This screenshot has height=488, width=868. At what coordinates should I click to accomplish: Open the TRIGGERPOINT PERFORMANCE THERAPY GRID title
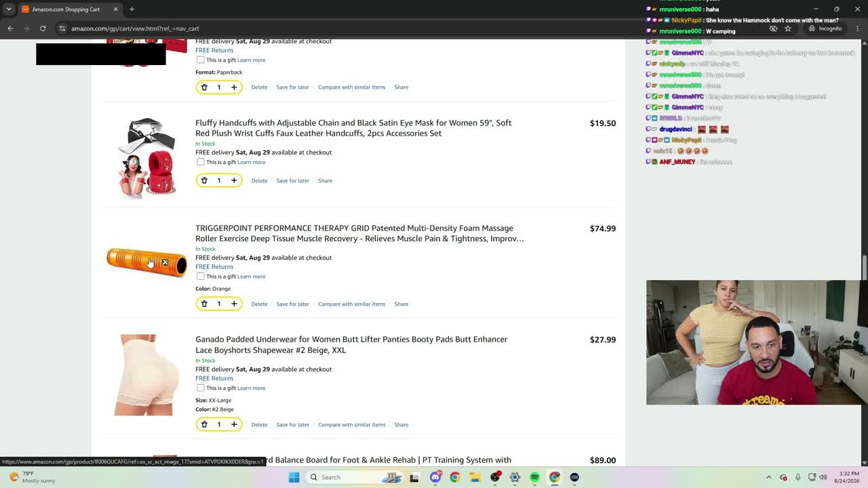click(359, 233)
